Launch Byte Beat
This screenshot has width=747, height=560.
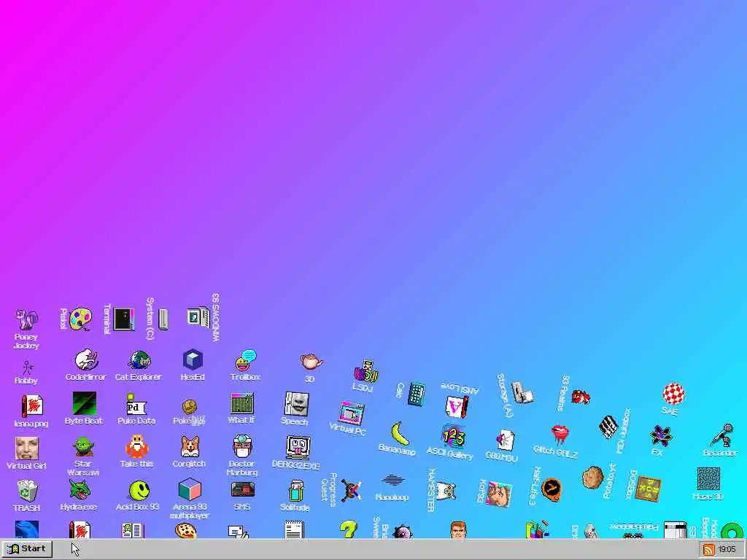[x=85, y=403]
